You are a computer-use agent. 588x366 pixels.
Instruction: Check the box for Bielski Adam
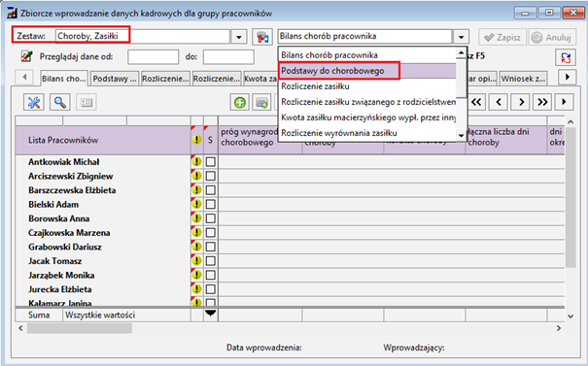pos(210,204)
